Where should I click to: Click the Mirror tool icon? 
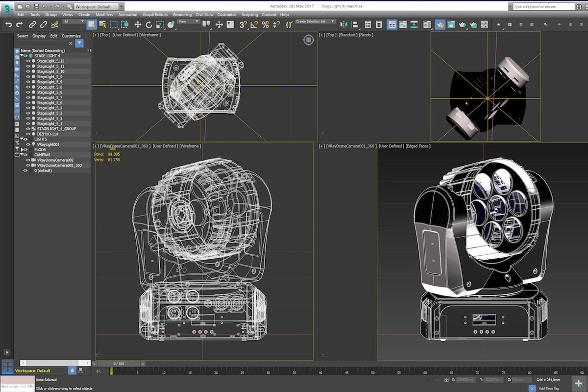click(x=343, y=24)
